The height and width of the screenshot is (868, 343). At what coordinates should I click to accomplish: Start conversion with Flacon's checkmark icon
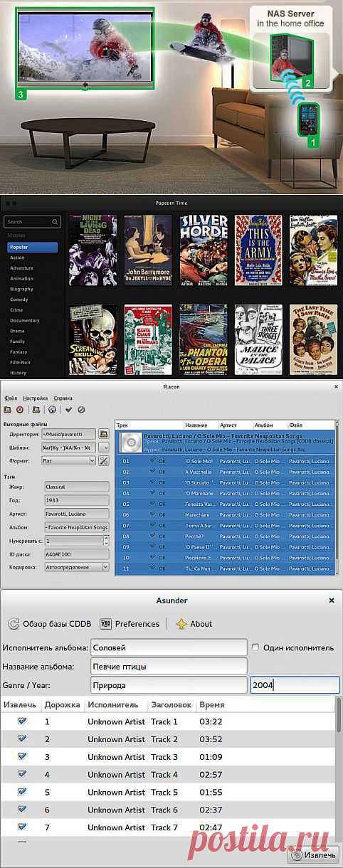click(x=68, y=409)
